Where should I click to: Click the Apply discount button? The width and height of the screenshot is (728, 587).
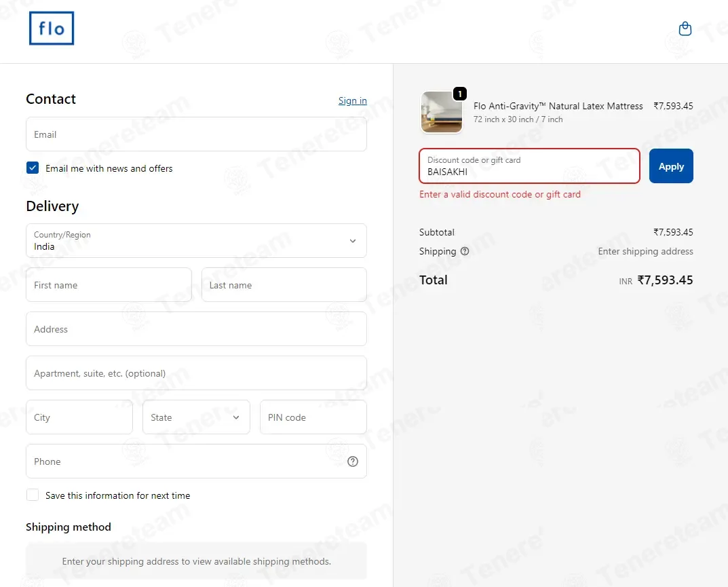click(671, 166)
